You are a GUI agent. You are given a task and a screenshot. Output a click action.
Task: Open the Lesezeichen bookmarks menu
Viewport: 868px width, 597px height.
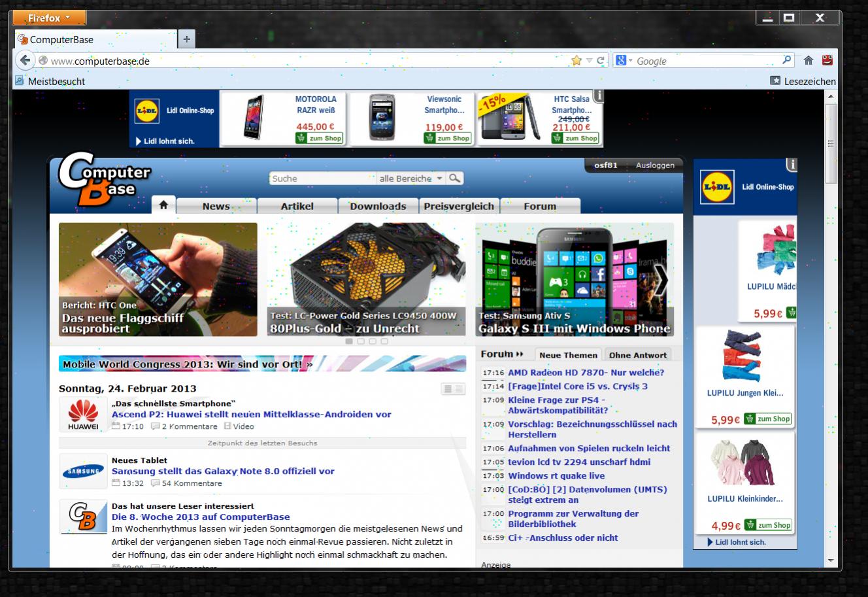803,81
